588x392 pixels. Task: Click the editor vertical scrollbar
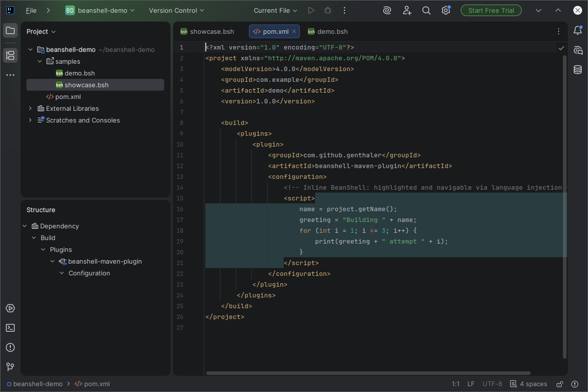(564, 206)
